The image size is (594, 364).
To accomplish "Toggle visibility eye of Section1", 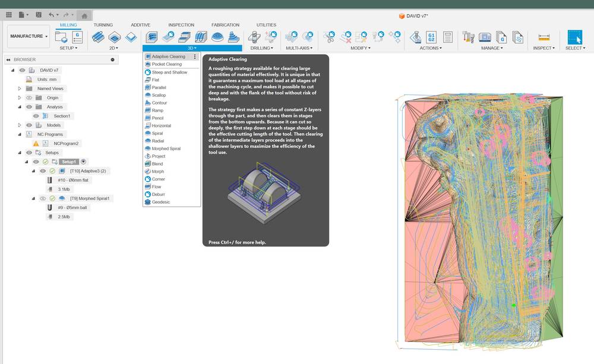I will 36,116.
